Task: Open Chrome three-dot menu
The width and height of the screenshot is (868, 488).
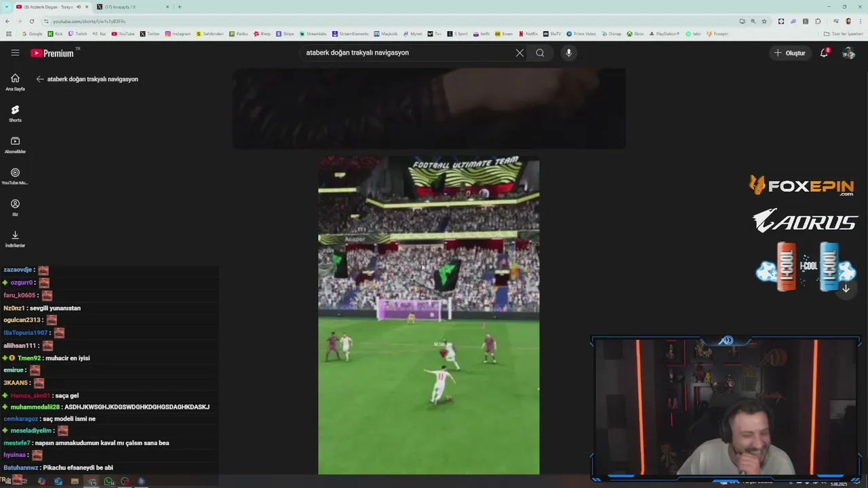Action: [860, 21]
